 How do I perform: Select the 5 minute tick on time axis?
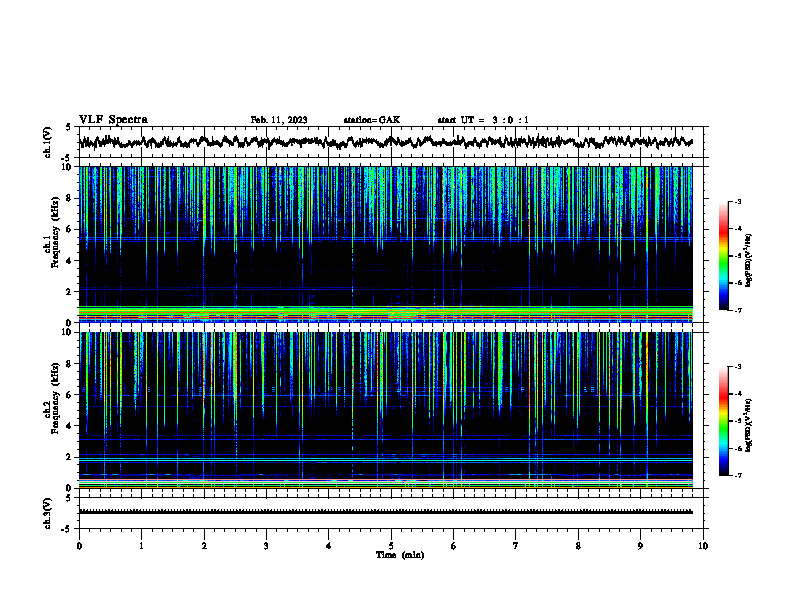point(391,546)
